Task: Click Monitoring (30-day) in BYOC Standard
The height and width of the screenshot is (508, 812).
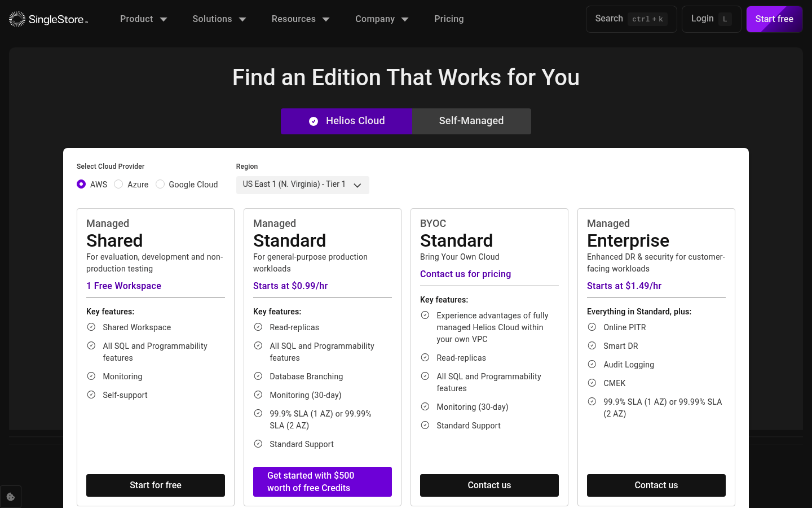Action: (473, 407)
